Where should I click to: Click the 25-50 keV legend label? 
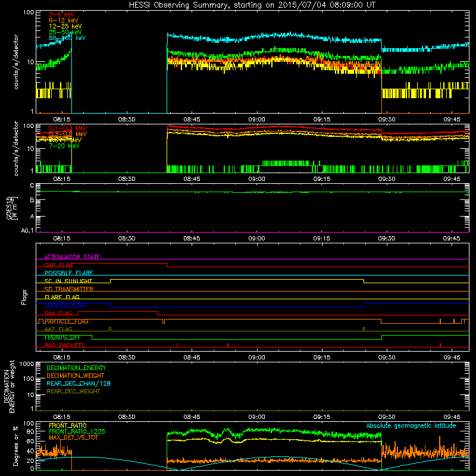(x=65, y=32)
